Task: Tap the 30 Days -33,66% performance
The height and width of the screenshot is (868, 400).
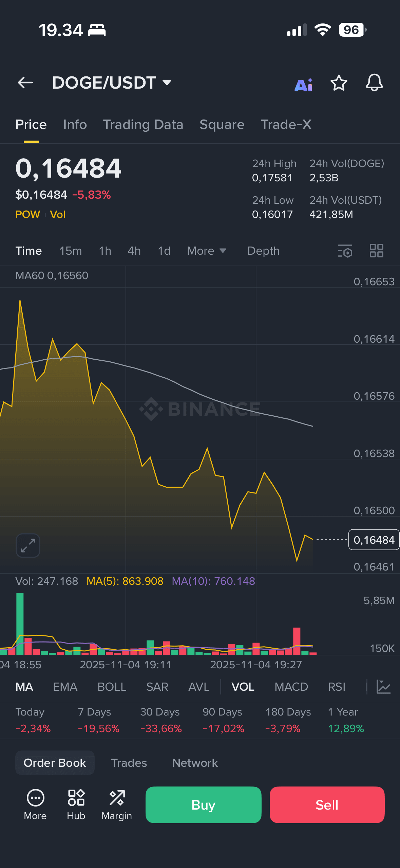Action: click(x=161, y=720)
